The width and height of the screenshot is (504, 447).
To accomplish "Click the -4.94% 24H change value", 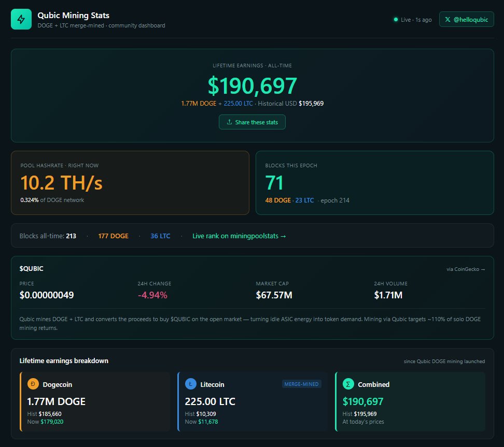I will [152, 295].
